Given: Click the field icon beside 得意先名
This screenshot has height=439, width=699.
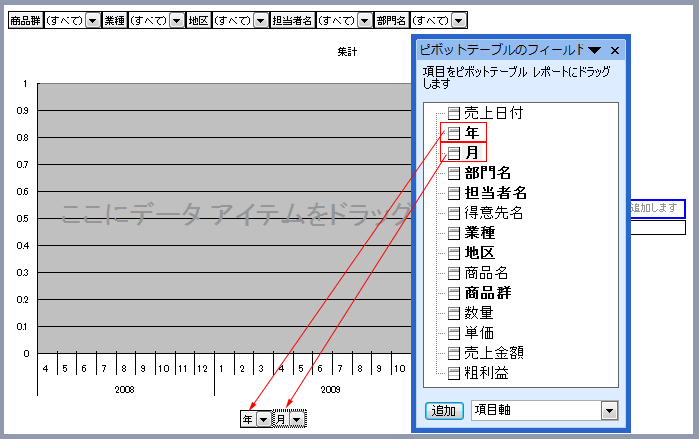Looking at the screenshot, I should 454,213.
